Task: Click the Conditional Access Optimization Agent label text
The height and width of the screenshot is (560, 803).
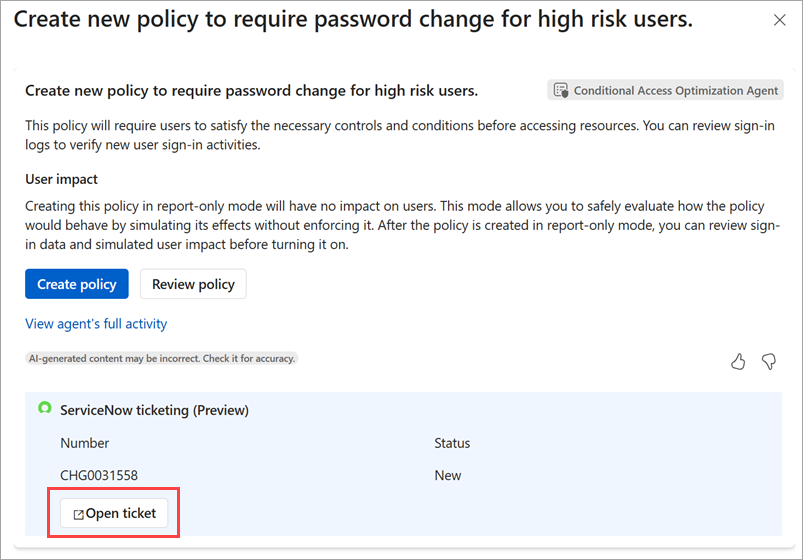Action: tap(675, 91)
